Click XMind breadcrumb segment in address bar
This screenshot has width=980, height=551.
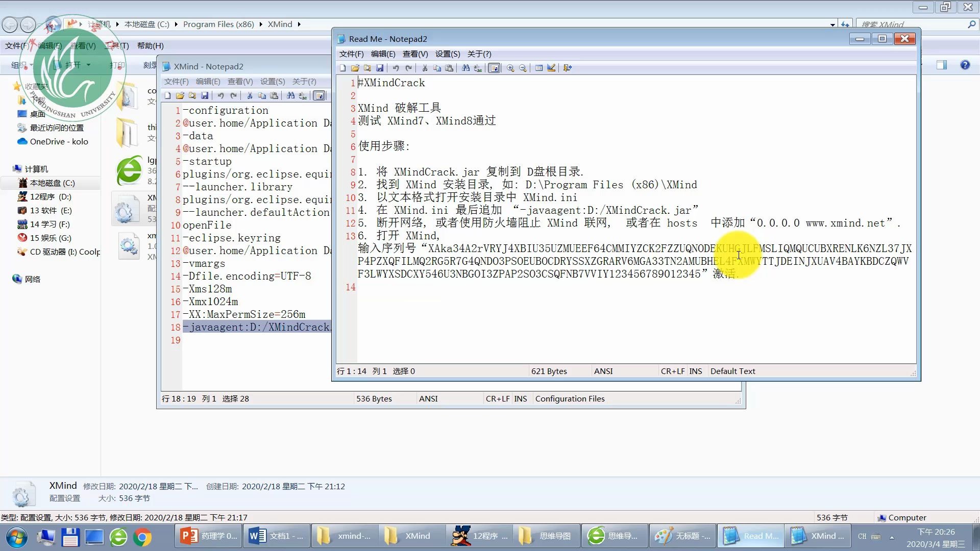pyautogui.click(x=280, y=24)
